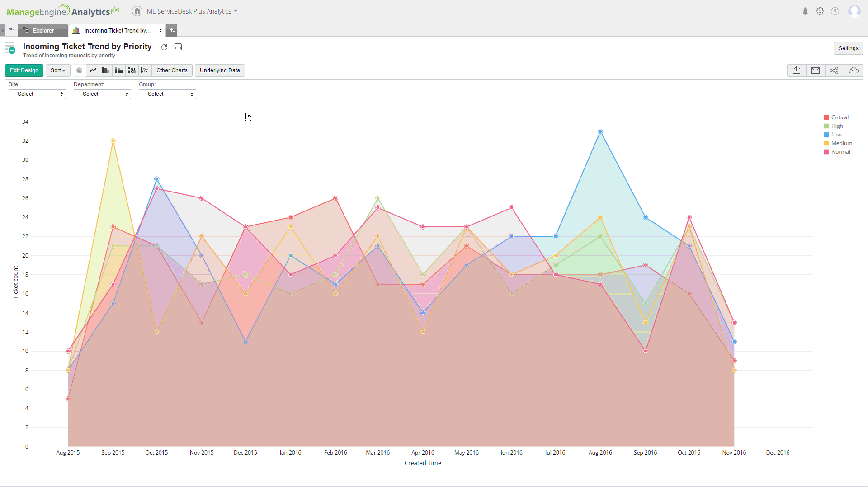
Task: Expand the Sort dropdown
Action: pos(58,70)
